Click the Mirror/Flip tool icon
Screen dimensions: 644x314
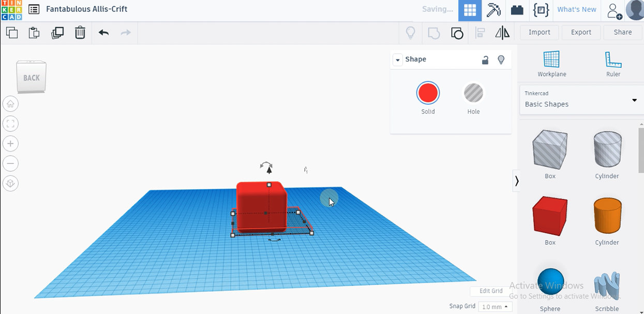502,33
